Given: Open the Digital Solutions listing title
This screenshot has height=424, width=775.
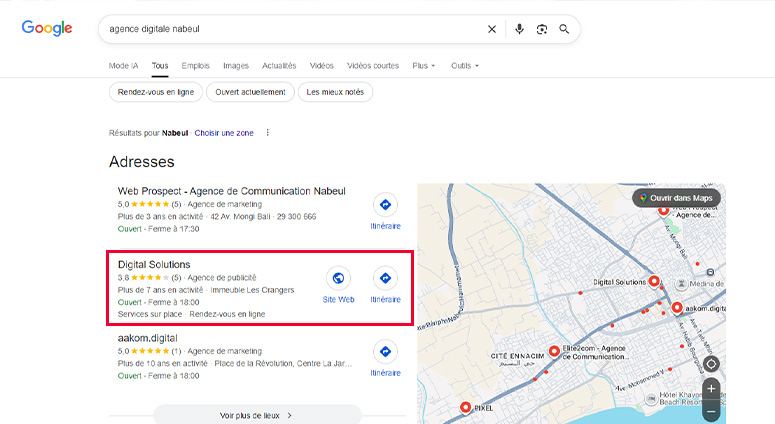Looking at the screenshot, I should click(x=154, y=264).
